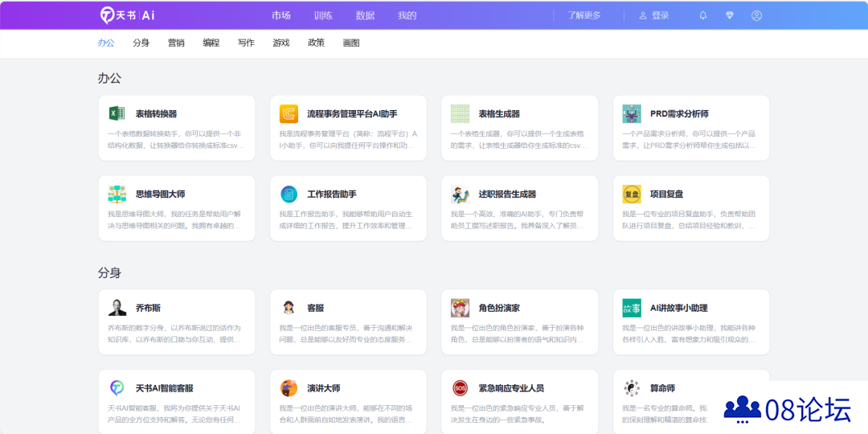Select the 写作 category tab
The height and width of the screenshot is (434, 868).
pyautogui.click(x=247, y=43)
